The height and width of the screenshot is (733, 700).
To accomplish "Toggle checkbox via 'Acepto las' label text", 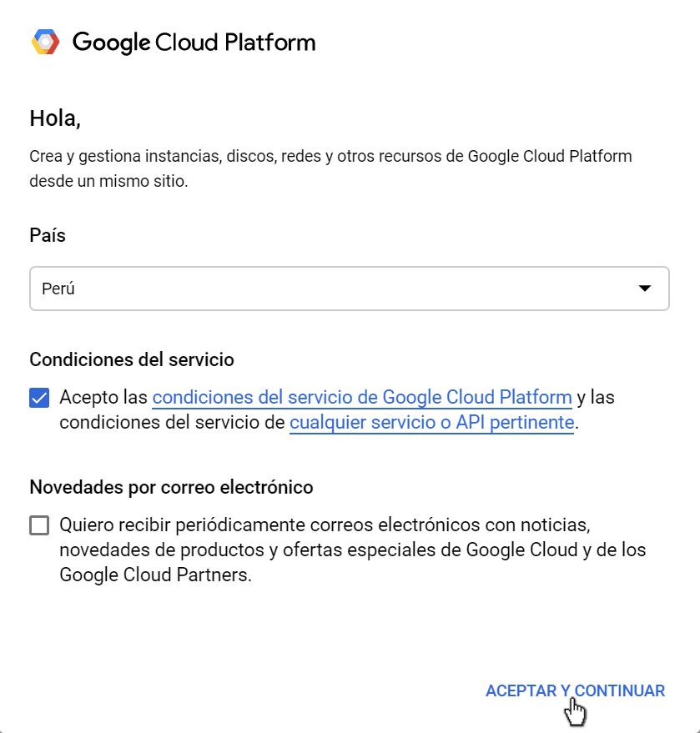I will (x=103, y=397).
